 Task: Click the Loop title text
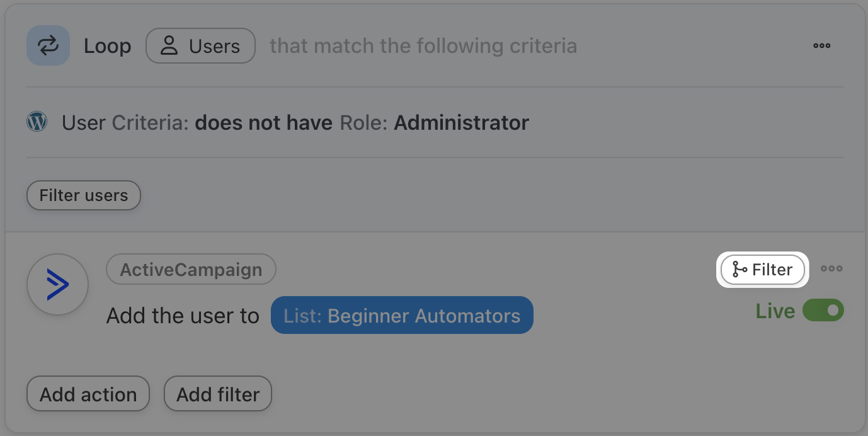(108, 46)
